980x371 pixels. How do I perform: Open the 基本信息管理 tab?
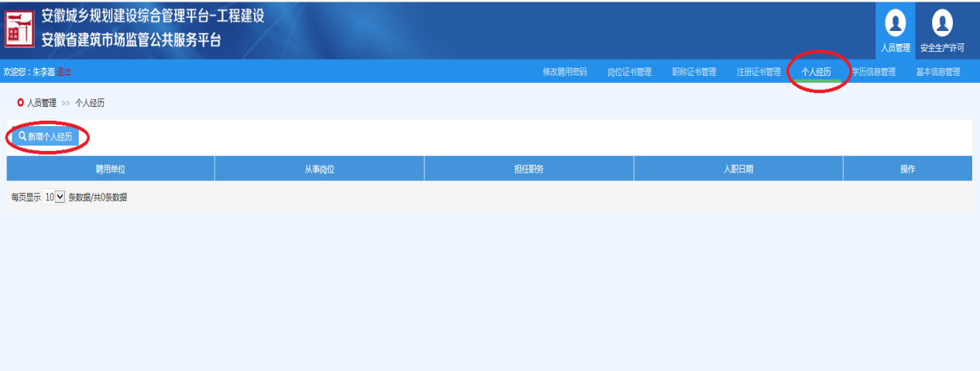(x=937, y=72)
